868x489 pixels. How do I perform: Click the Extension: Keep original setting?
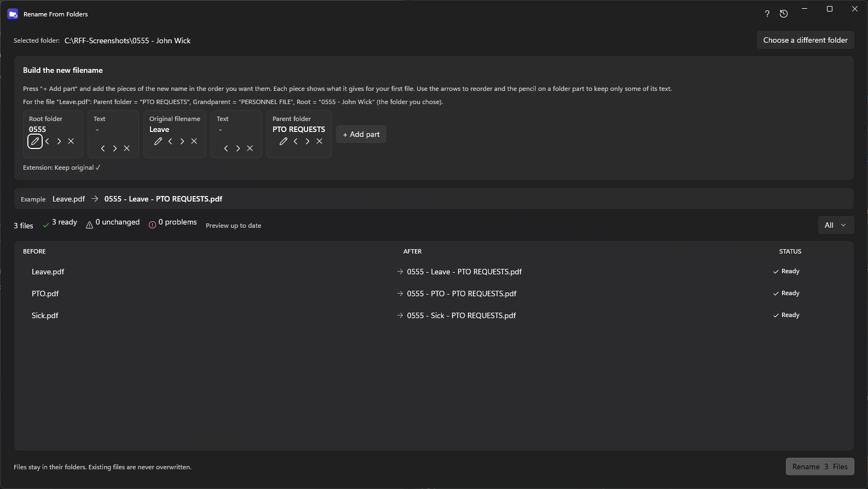pyautogui.click(x=62, y=168)
